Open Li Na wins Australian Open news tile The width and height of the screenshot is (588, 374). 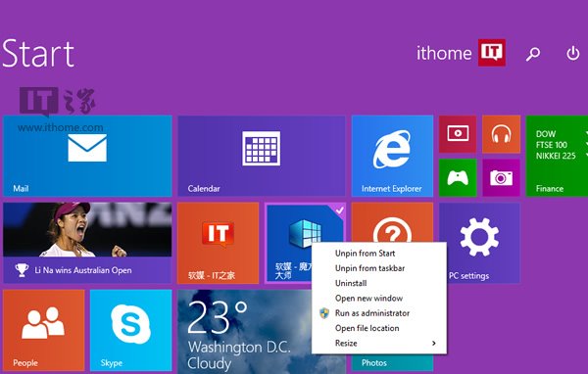coord(87,243)
